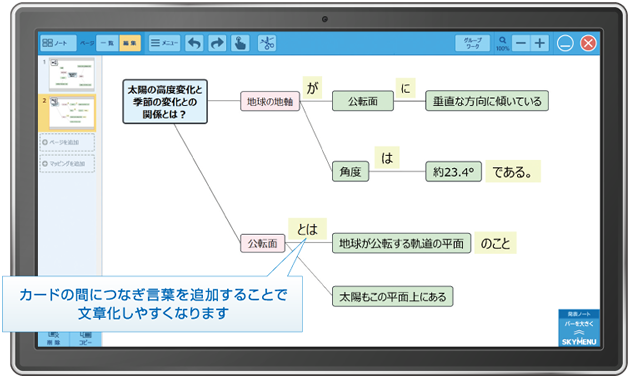Select the 約23.4° green card
630x377 pixels.
[453, 172]
